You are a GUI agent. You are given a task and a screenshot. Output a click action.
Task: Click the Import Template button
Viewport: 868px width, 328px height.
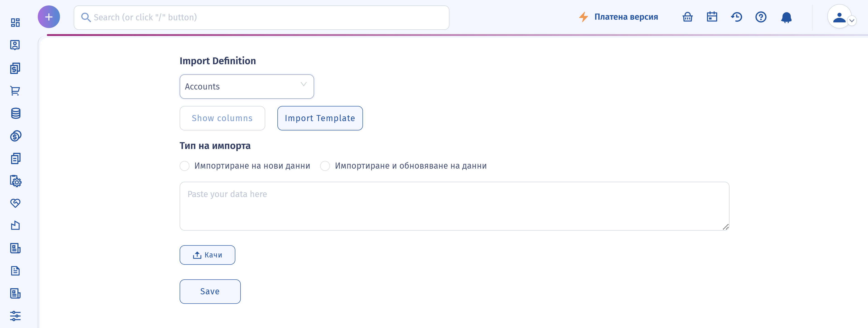click(320, 118)
